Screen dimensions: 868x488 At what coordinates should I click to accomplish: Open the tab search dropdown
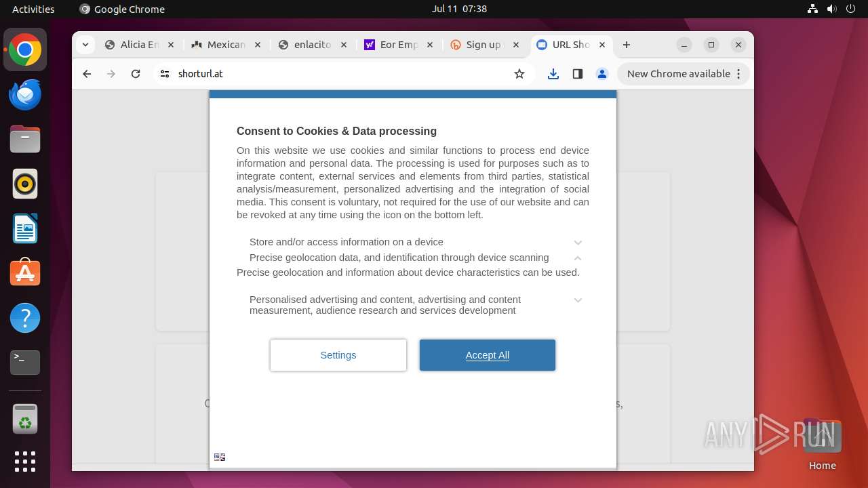click(85, 45)
